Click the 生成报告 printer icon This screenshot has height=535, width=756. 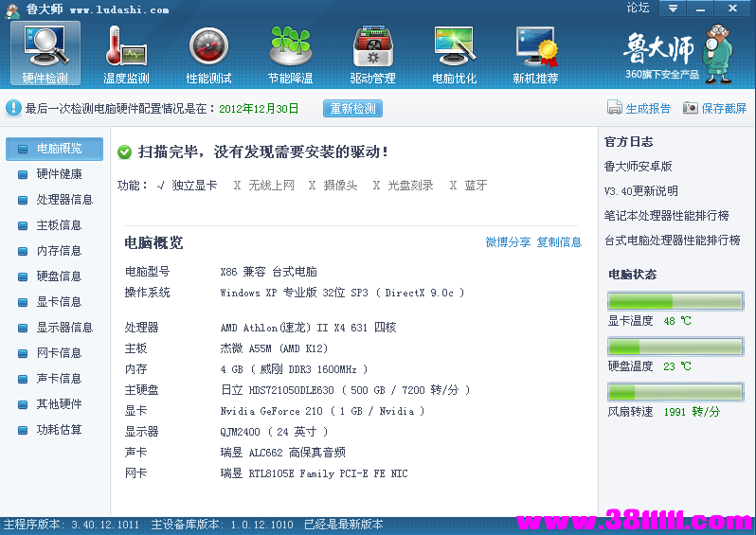tap(614, 108)
